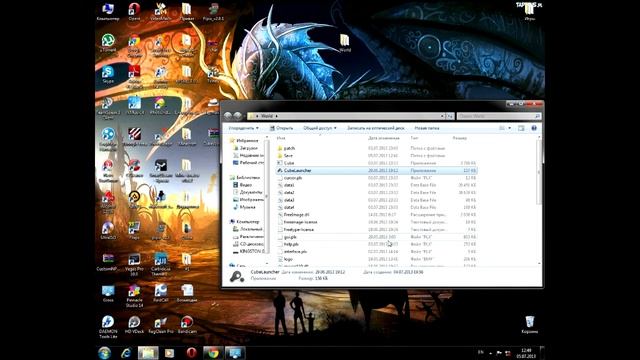Select the World folder on the desktop
Image resolution: width=640 pixels, height=360 pixels.
(344, 43)
